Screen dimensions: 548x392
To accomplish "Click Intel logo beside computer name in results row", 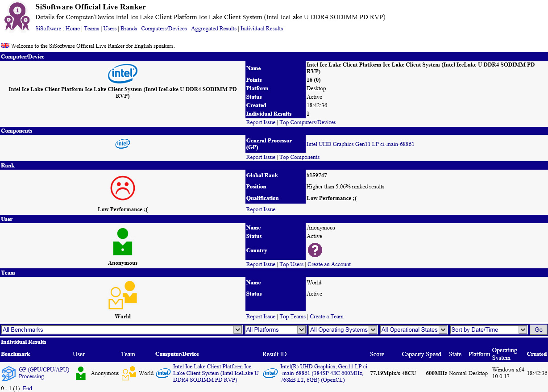I will (x=163, y=373).
